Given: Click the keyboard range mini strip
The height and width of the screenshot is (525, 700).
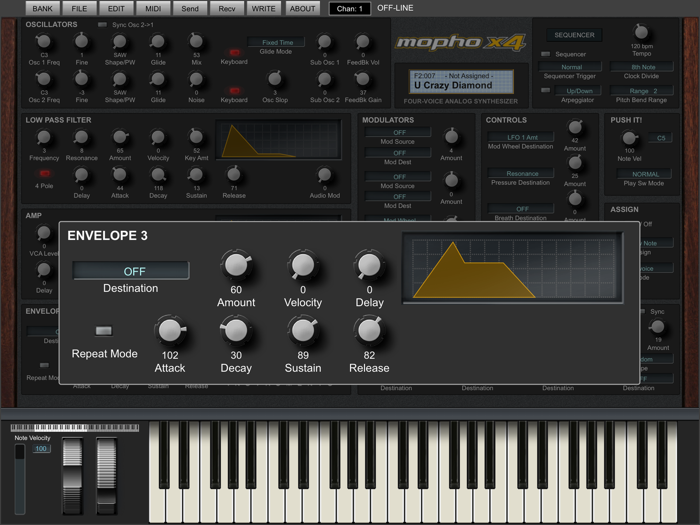Looking at the screenshot, I should click(x=75, y=427).
